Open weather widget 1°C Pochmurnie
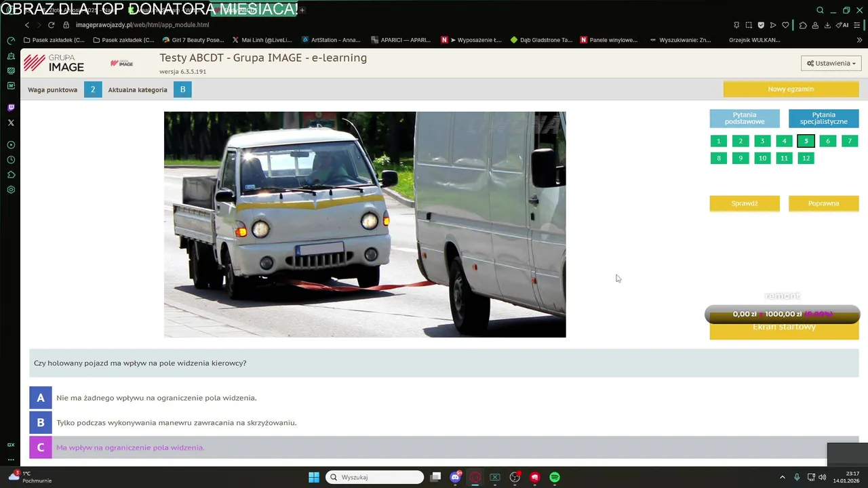Screen dimensions: 868x488 [31, 477]
